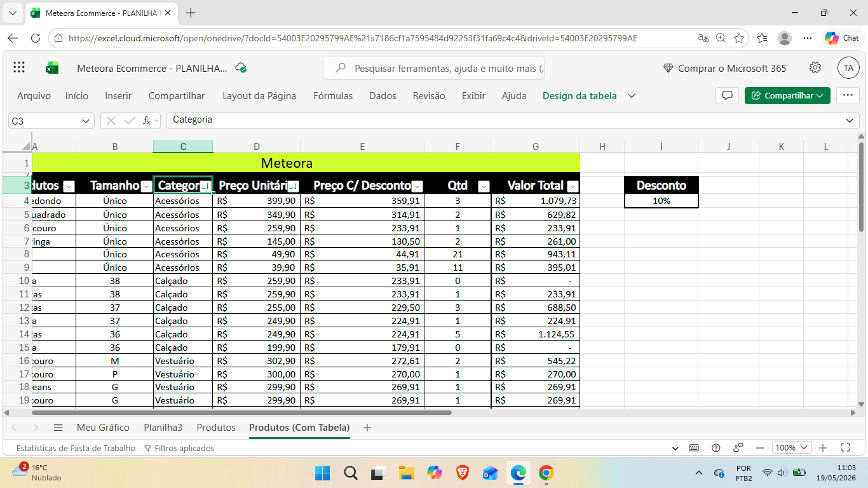Screen dimensions: 868x488
Task: Zoom in with the plus icon
Action: [823, 448]
